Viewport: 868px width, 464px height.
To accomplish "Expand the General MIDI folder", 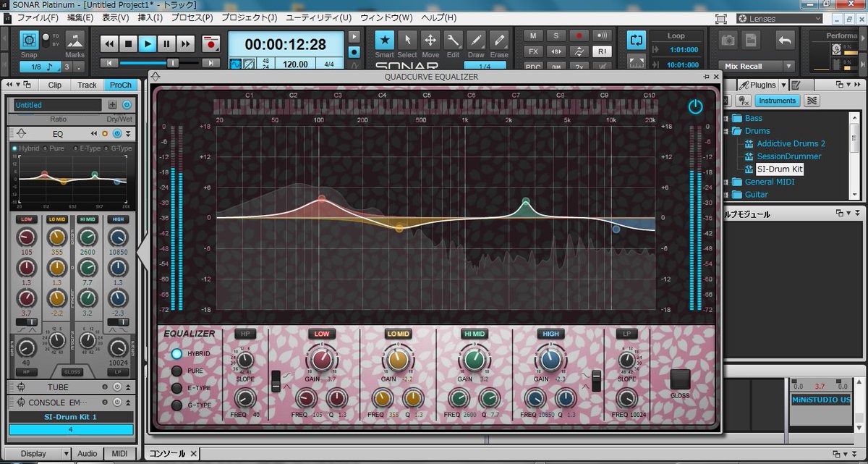I will tap(727, 182).
